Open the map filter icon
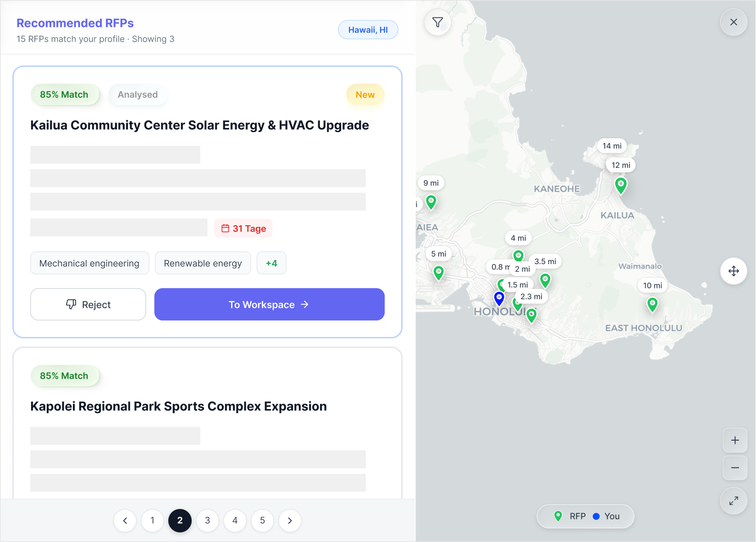The width and height of the screenshot is (756, 542). 437,22
